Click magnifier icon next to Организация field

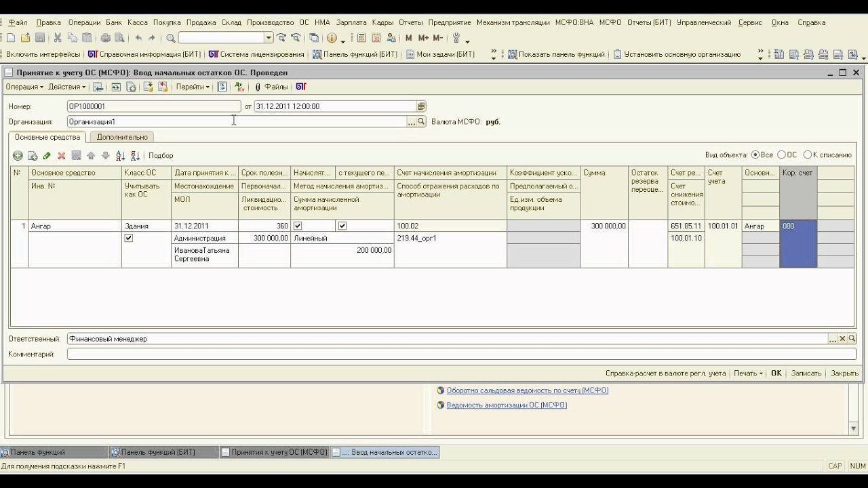pyautogui.click(x=421, y=122)
